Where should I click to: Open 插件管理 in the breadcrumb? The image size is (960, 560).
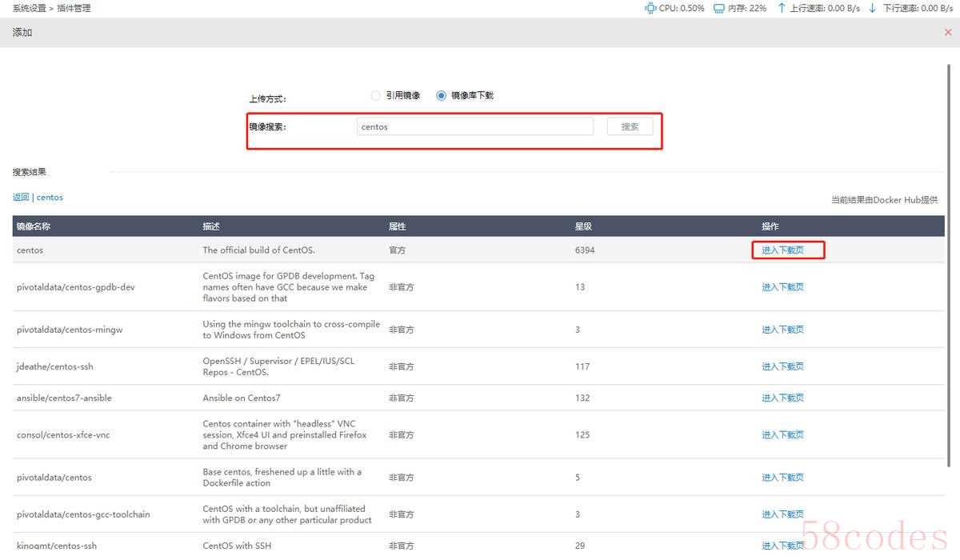74,8
